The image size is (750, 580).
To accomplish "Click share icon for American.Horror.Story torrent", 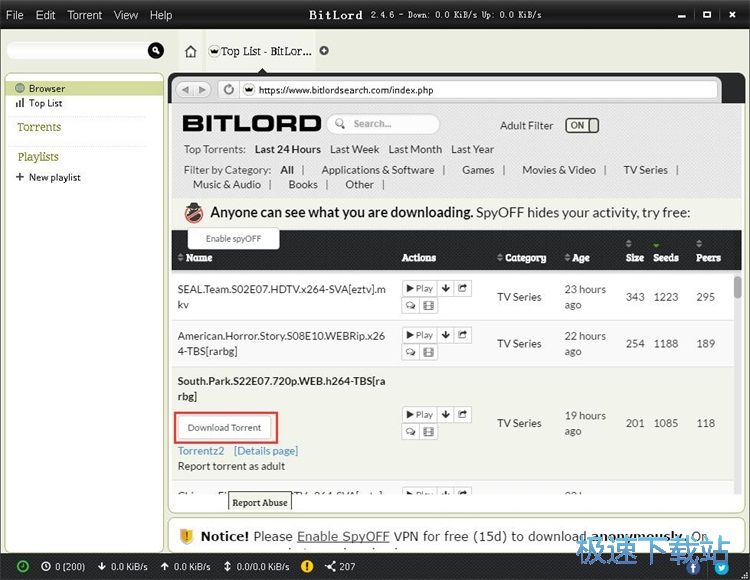I will tap(462, 335).
